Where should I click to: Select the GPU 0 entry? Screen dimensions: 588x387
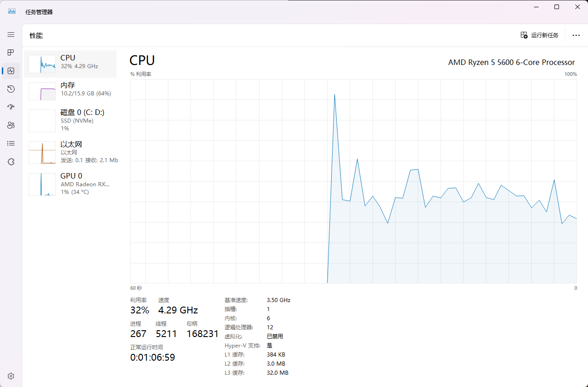tap(70, 184)
